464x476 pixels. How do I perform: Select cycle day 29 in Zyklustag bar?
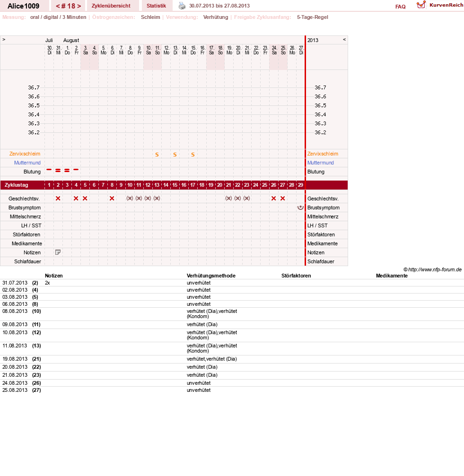[301, 185]
